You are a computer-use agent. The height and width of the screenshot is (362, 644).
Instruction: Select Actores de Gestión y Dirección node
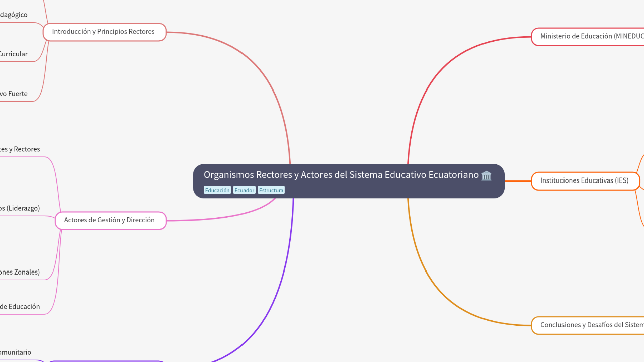coord(110,220)
